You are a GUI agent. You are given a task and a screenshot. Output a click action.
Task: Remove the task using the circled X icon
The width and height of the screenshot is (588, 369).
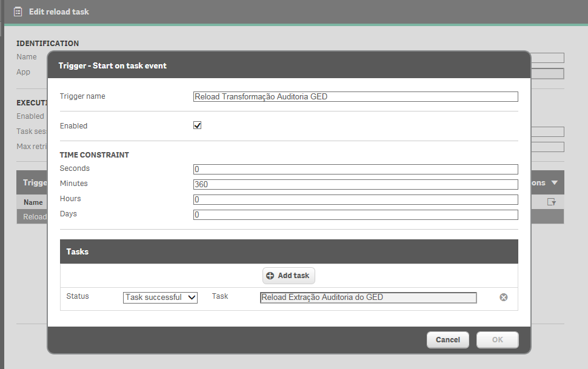click(x=503, y=297)
